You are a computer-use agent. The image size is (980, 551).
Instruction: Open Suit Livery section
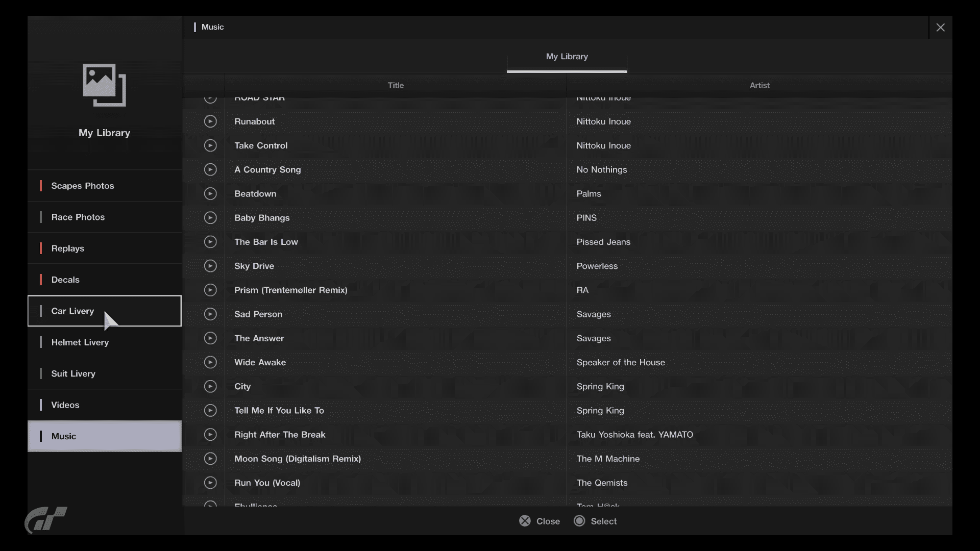pos(105,373)
